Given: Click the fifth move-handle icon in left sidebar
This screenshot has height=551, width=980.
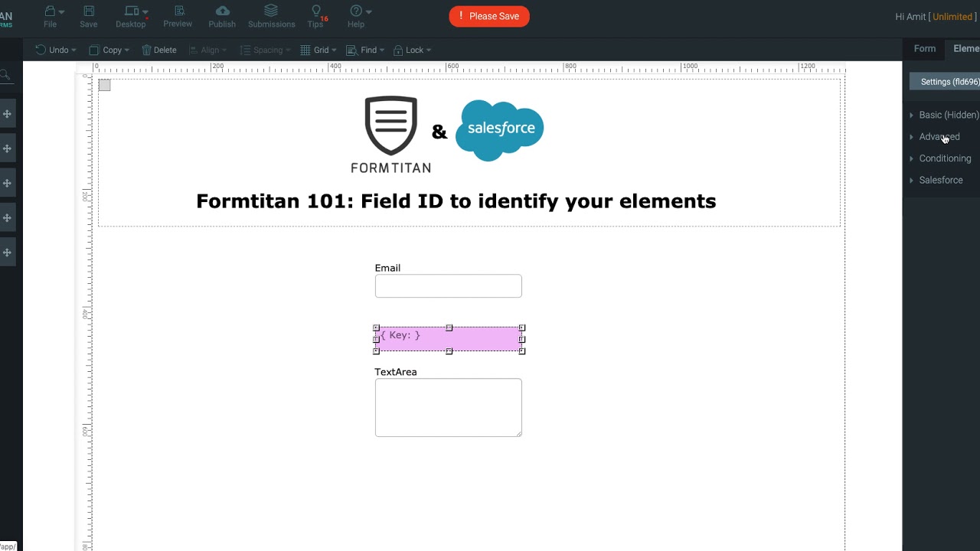Looking at the screenshot, I should coord(7,253).
